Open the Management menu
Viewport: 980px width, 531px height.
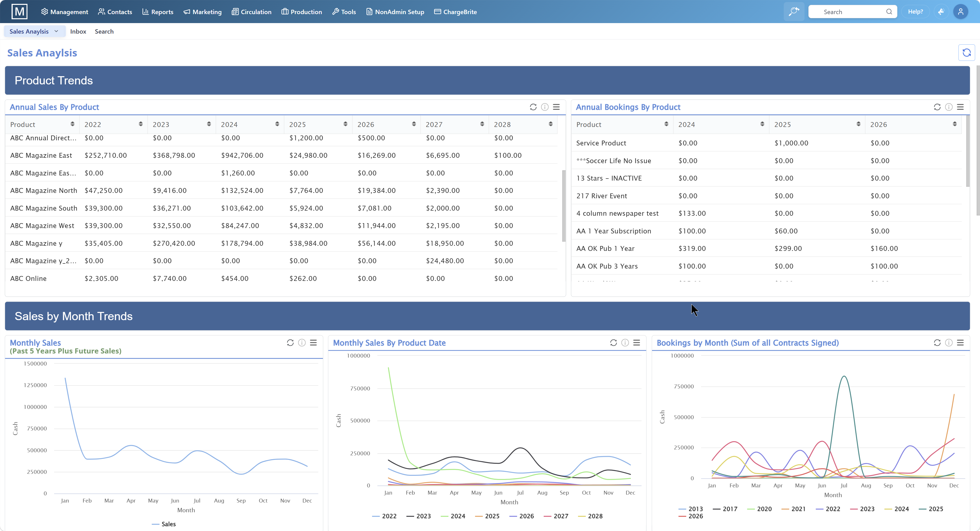point(64,12)
